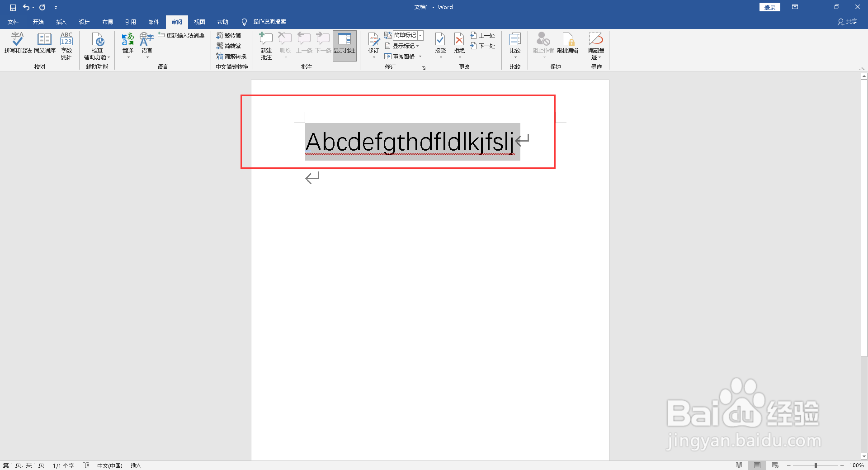Click 更新输入法词典 in the ribbon
868x470 pixels.
[181, 35]
